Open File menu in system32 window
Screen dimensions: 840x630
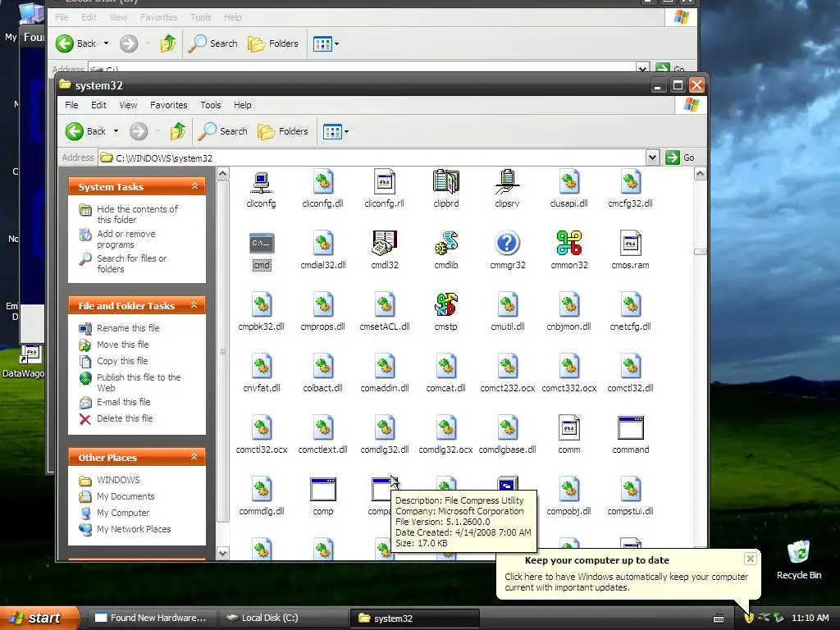click(x=71, y=105)
